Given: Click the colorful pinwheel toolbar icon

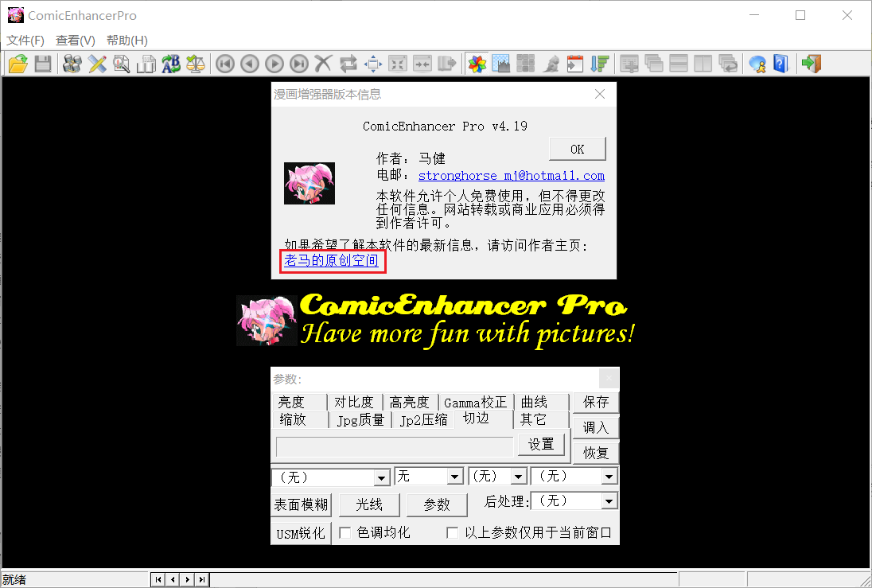Looking at the screenshot, I should pyautogui.click(x=477, y=64).
